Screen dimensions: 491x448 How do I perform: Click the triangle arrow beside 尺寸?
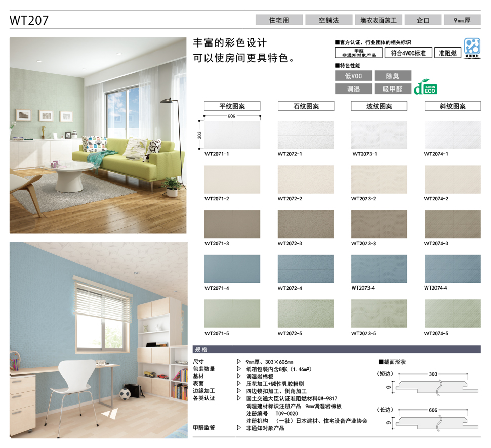239,362
